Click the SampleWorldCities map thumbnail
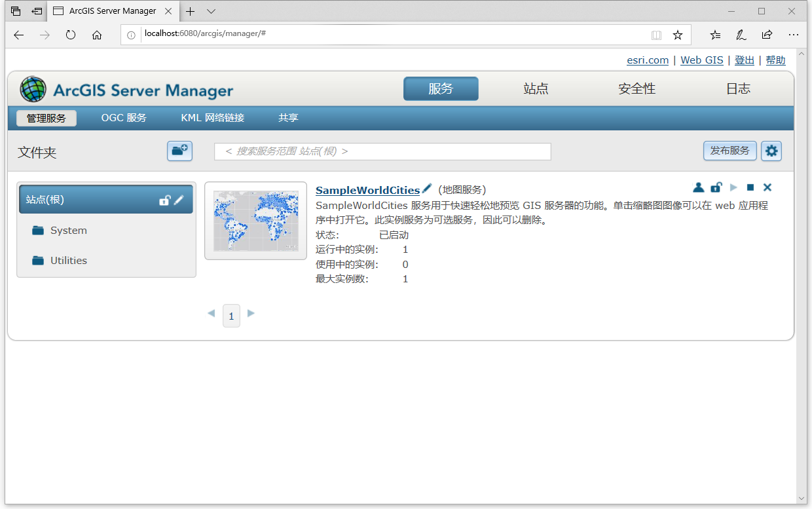812x509 pixels. 256,221
